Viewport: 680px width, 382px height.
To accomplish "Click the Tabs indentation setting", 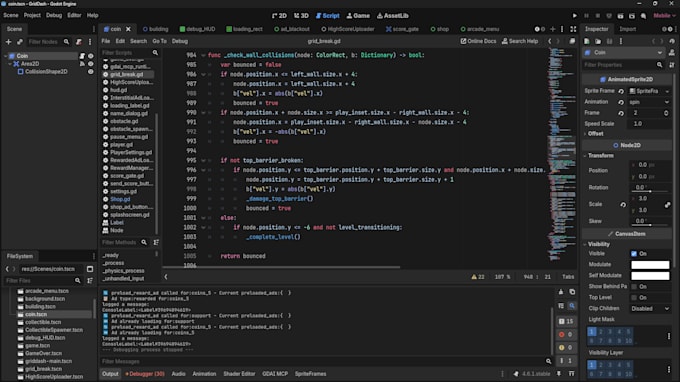I will pos(568,277).
